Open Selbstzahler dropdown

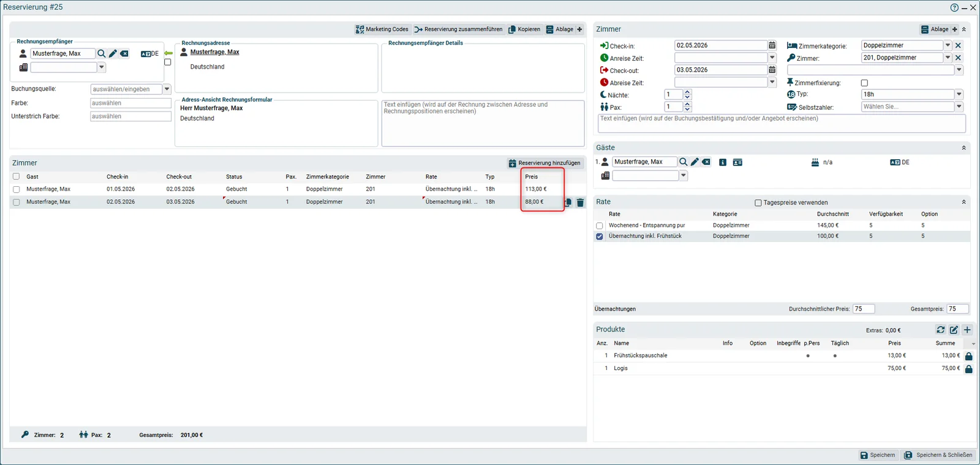pos(959,107)
